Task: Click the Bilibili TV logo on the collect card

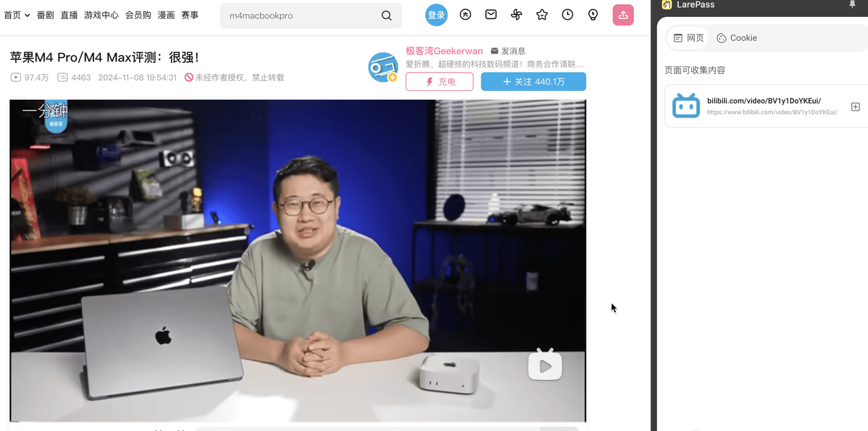Action: pos(686,106)
